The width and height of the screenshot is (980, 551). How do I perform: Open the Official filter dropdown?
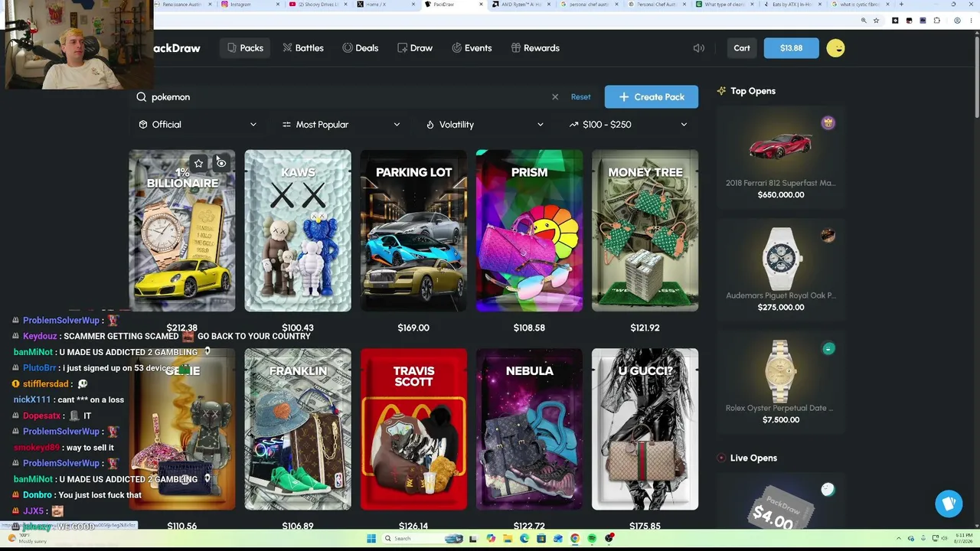[198, 125]
